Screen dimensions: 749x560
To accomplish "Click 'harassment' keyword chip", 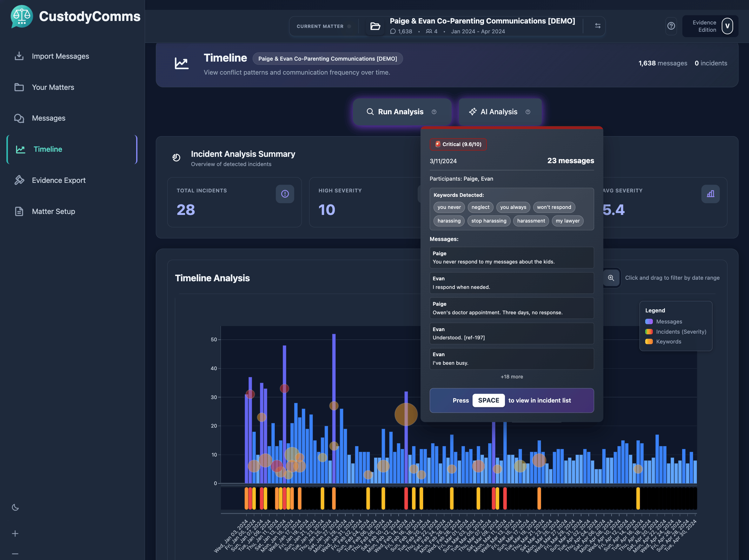I will click(531, 221).
